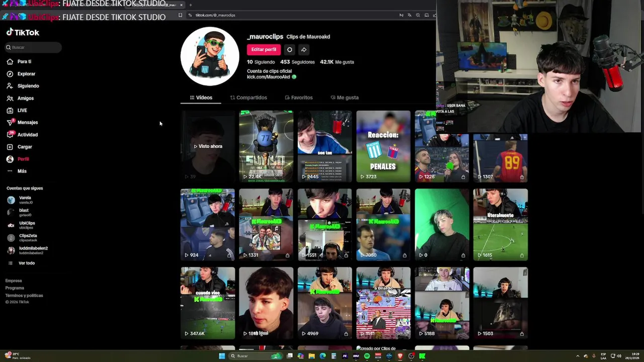Click the Empresa footer link

pos(14,281)
